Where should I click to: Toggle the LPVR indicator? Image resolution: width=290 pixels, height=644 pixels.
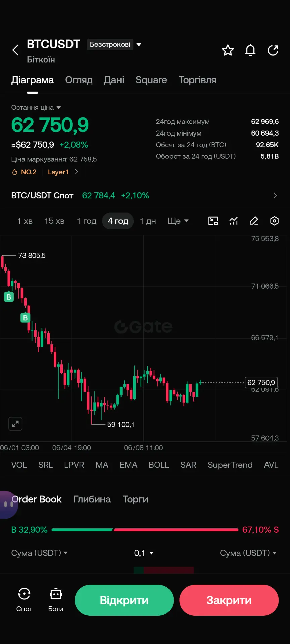(x=74, y=465)
